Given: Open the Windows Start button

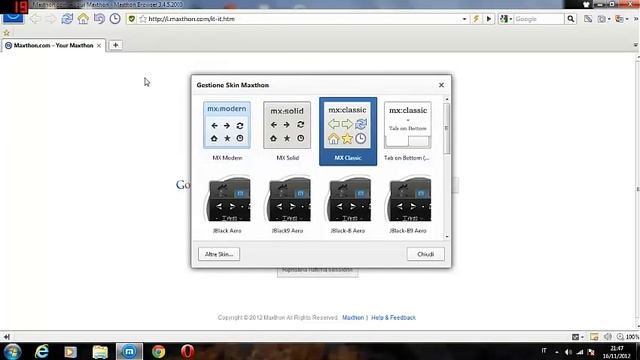Looking at the screenshot, I should click(13, 351).
